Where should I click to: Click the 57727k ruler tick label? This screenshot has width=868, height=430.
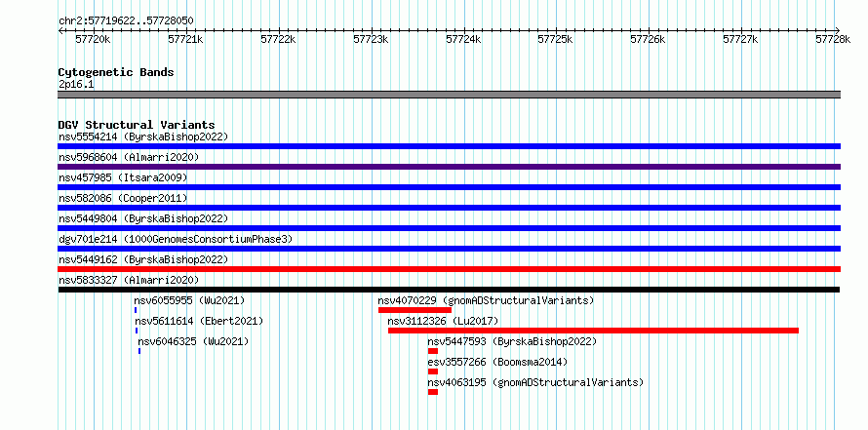740,39
